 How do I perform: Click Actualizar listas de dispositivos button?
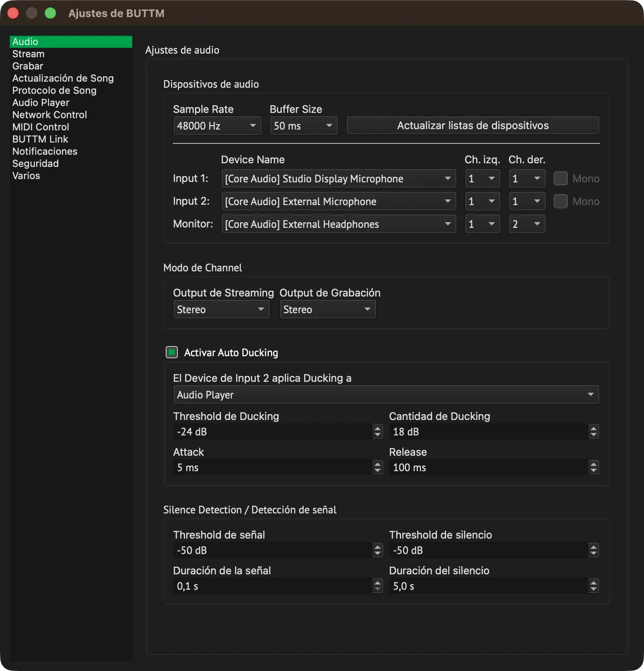(473, 126)
